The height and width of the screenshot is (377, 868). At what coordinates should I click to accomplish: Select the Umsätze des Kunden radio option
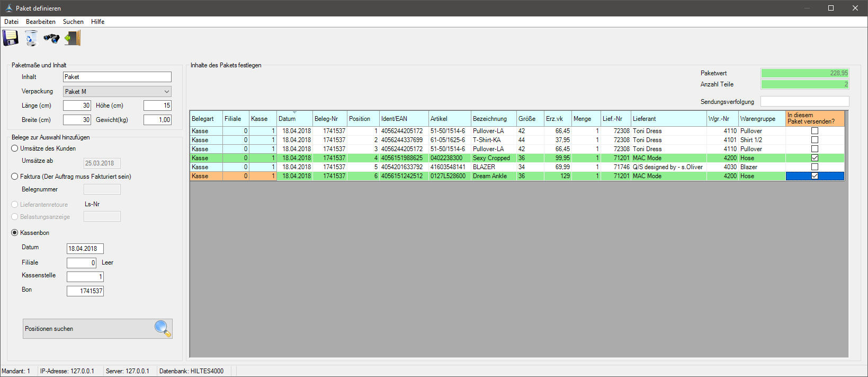tap(15, 148)
